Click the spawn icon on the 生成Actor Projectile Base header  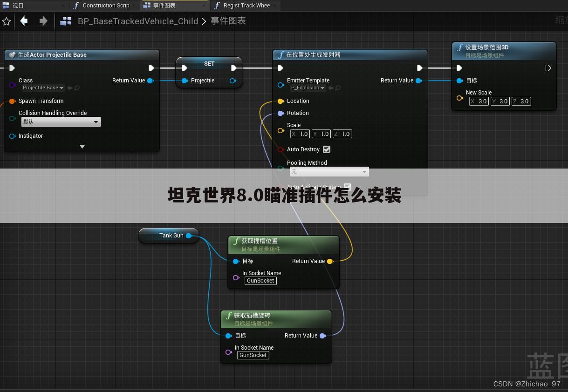click(12, 55)
